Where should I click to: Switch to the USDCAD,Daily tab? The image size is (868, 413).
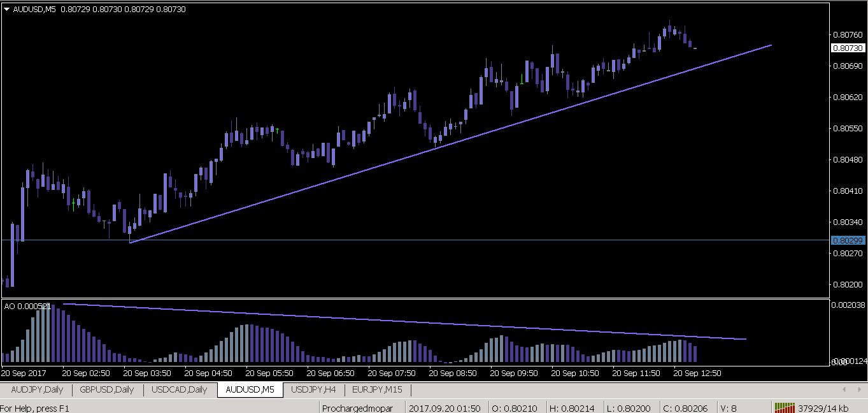point(179,389)
